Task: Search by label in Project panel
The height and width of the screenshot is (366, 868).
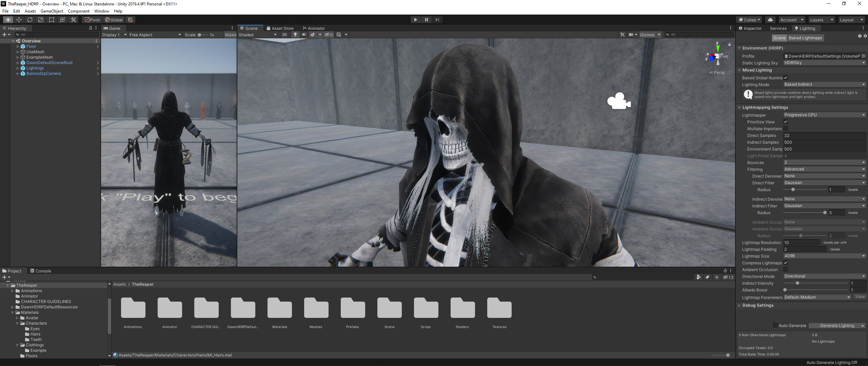Action: [708, 277]
